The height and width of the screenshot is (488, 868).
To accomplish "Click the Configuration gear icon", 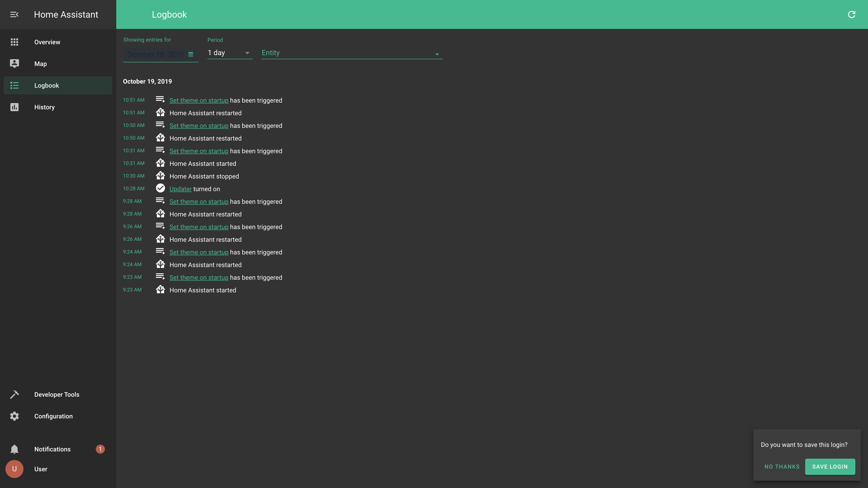I will (14, 416).
